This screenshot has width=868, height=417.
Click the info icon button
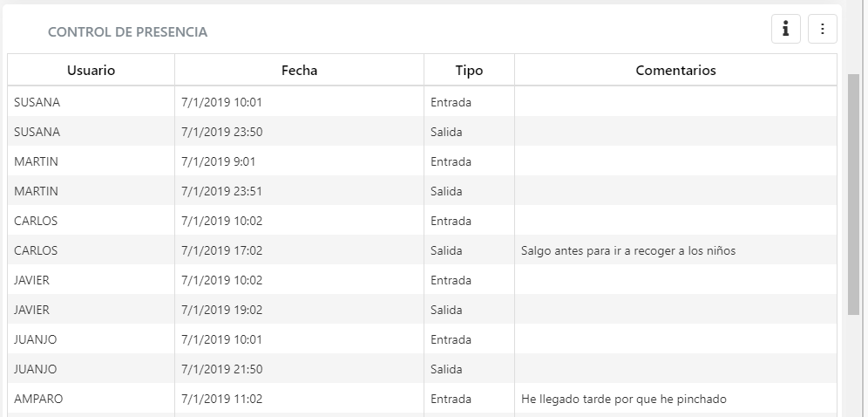(x=785, y=29)
